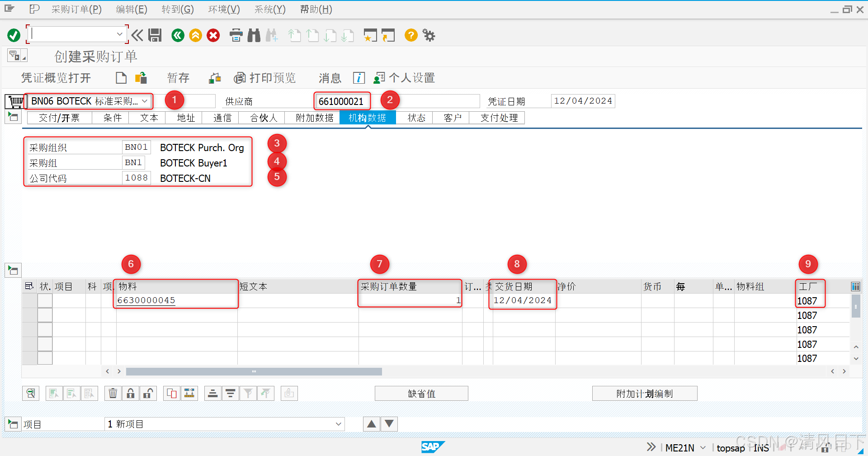Image resolution: width=868 pixels, height=456 pixels.
Task: Jump to first page icon
Action: 295,35
